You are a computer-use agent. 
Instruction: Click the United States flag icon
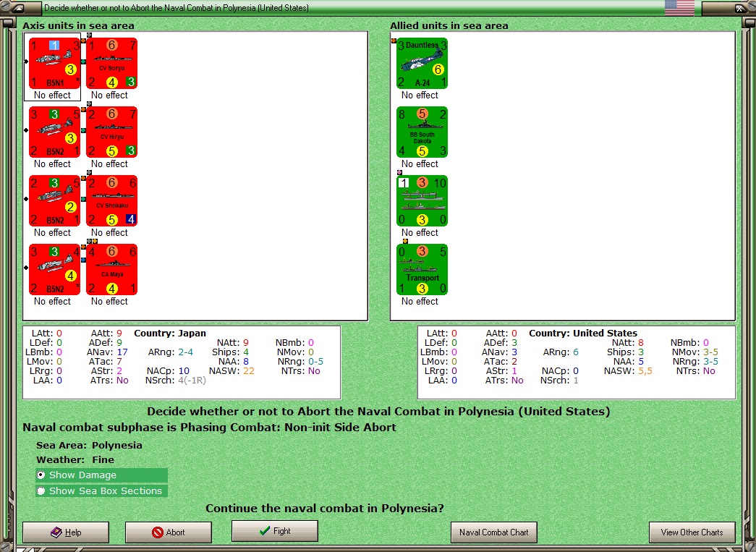tap(679, 8)
